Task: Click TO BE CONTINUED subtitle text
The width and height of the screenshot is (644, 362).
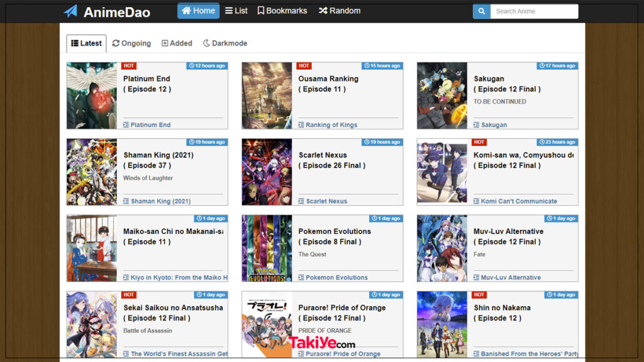Action: pos(499,101)
